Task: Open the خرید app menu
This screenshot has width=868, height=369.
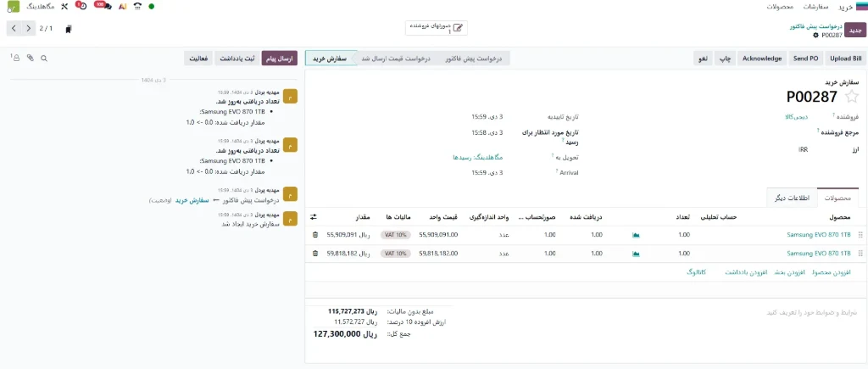Action: [845, 7]
